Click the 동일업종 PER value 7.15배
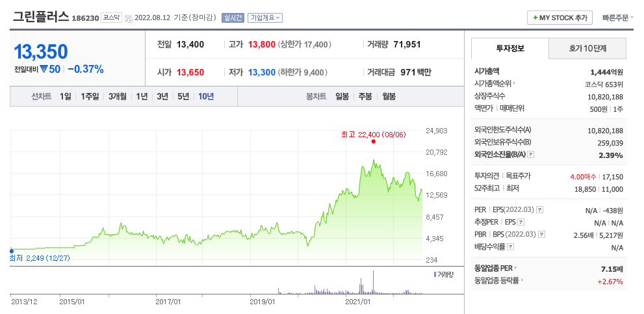This screenshot has height=314, width=644. 612,269
